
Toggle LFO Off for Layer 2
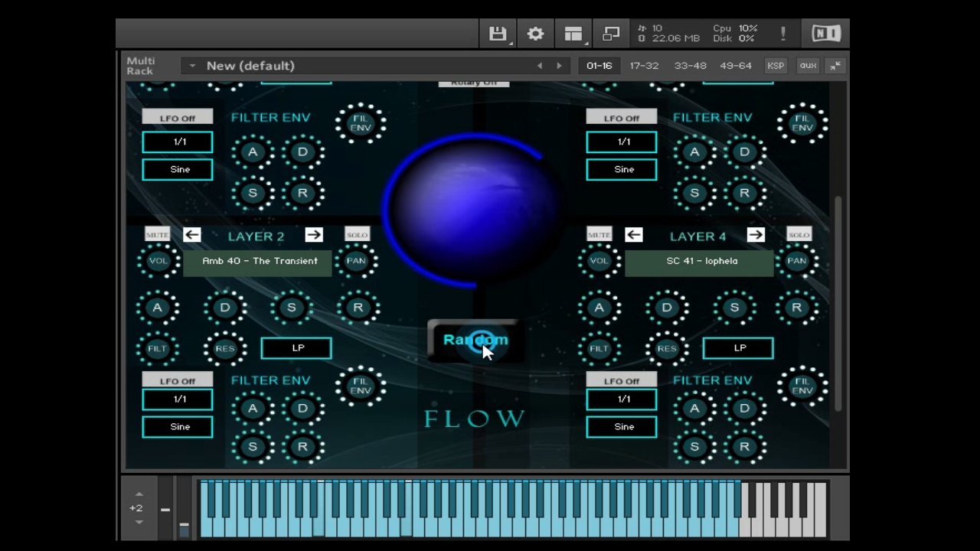point(178,380)
